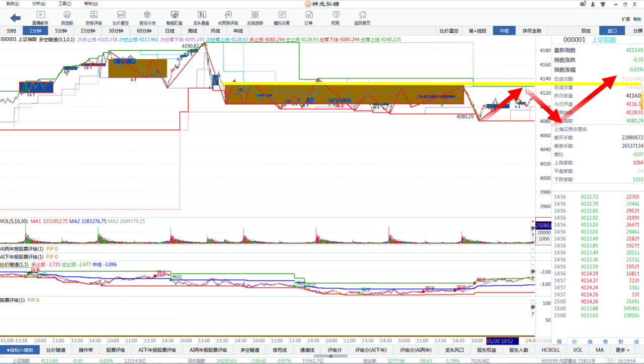Switch to the 日线 daily period tab
Image resolution: width=644 pixels, height=364 pixels.
pyautogui.click(x=170, y=31)
